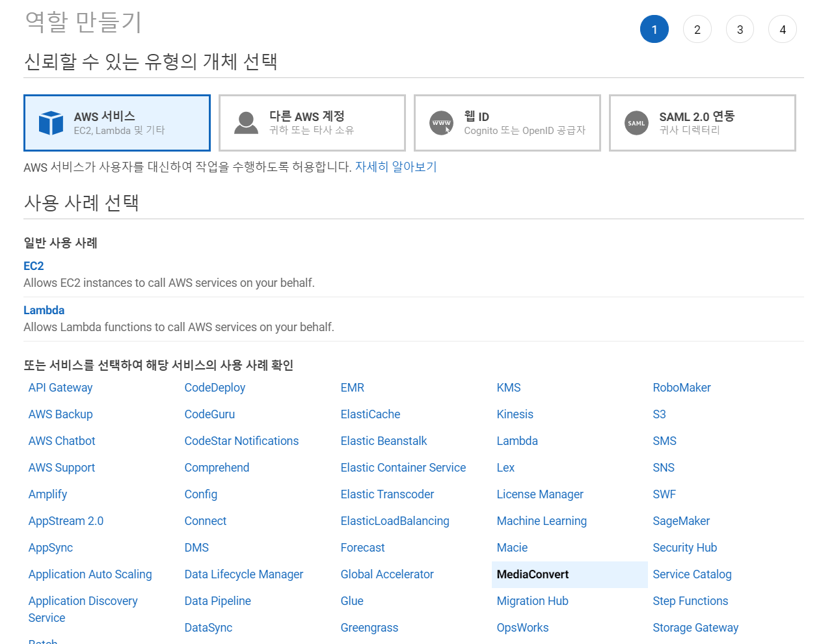Select CodeGuru service
The height and width of the screenshot is (644, 821).
point(209,414)
